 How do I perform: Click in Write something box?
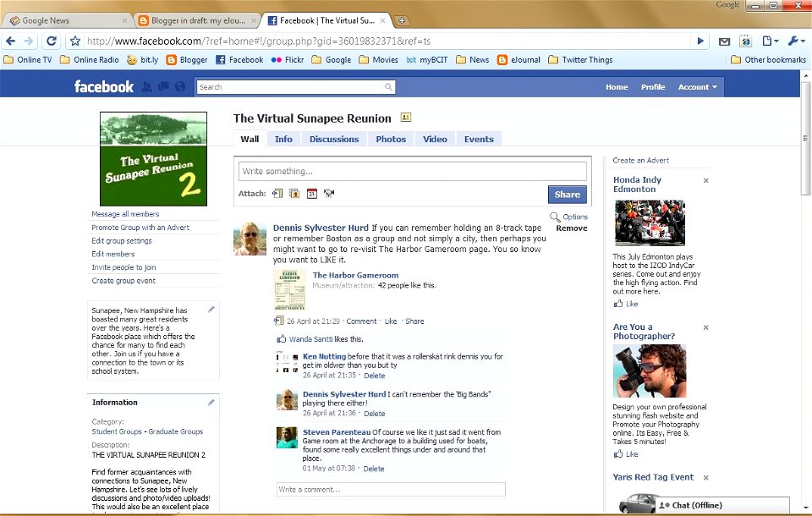(x=412, y=171)
